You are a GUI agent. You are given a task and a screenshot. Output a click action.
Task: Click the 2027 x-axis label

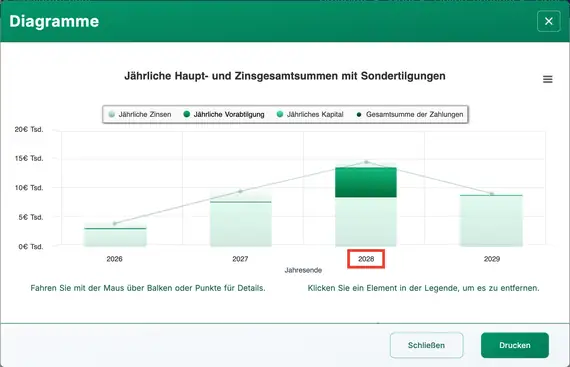coord(240,259)
